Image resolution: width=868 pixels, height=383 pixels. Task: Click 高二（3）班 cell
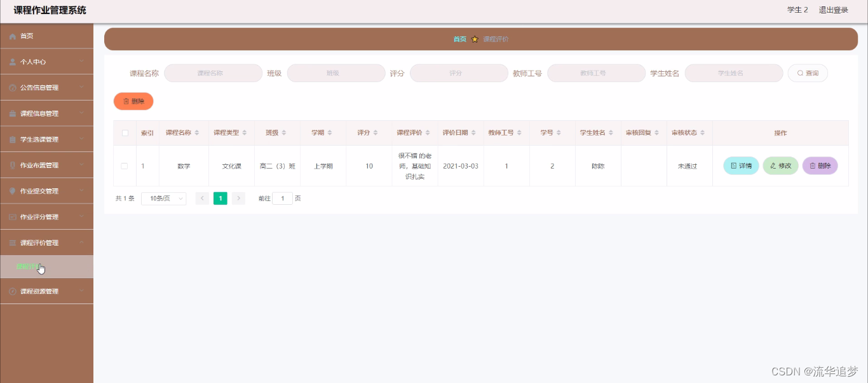[x=278, y=166]
